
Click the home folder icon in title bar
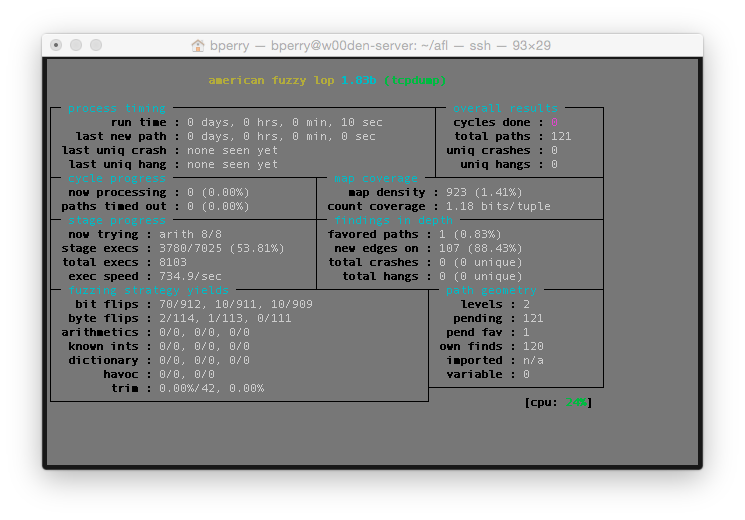pyautogui.click(x=198, y=46)
